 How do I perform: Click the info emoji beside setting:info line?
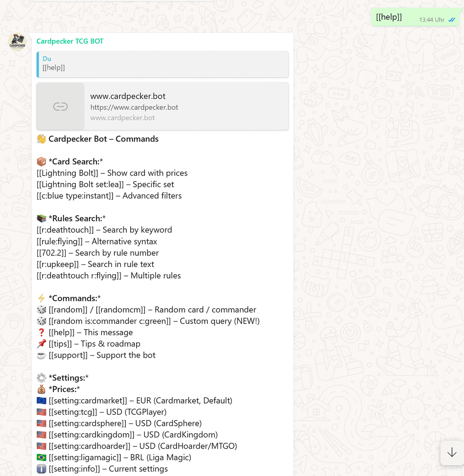[41, 469]
